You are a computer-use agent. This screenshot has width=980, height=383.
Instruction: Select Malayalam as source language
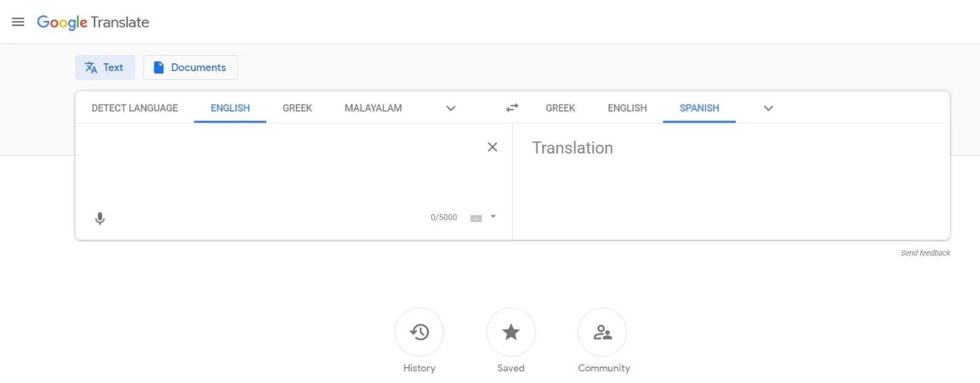pos(373,108)
